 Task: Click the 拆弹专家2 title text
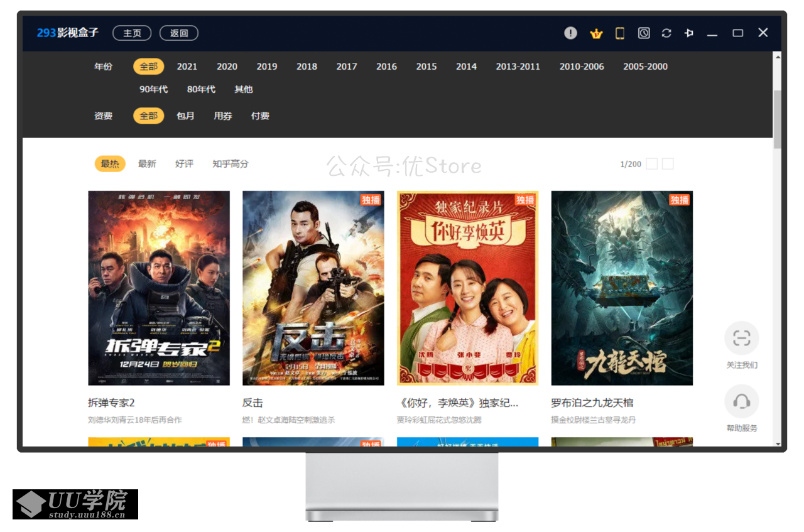pos(111,403)
